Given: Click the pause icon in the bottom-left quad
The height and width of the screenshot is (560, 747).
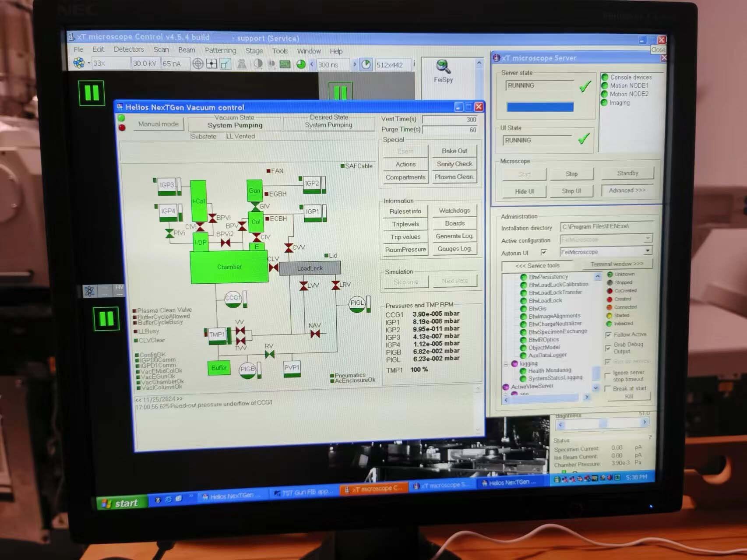Looking at the screenshot, I should pyautogui.click(x=106, y=318).
